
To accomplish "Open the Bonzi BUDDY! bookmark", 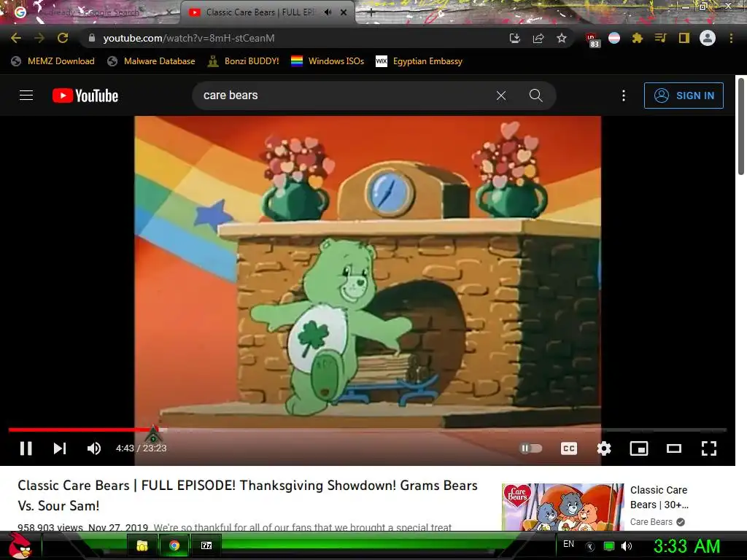I will [x=244, y=61].
